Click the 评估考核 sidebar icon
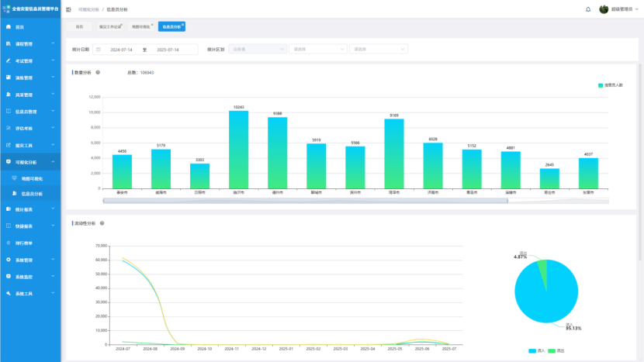 point(9,128)
